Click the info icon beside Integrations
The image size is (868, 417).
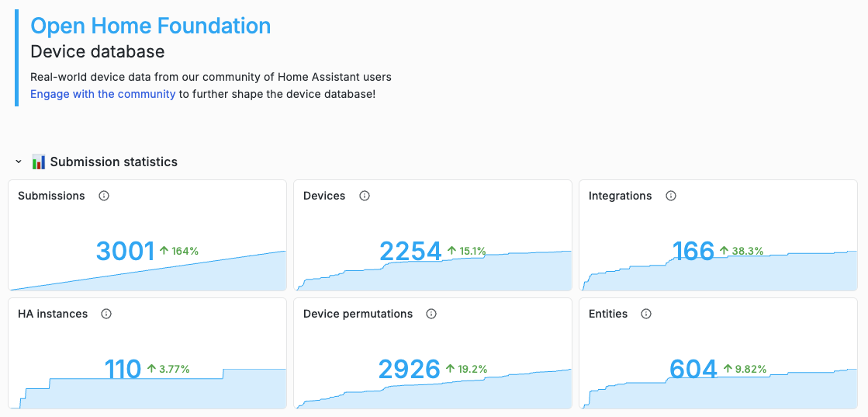point(671,196)
